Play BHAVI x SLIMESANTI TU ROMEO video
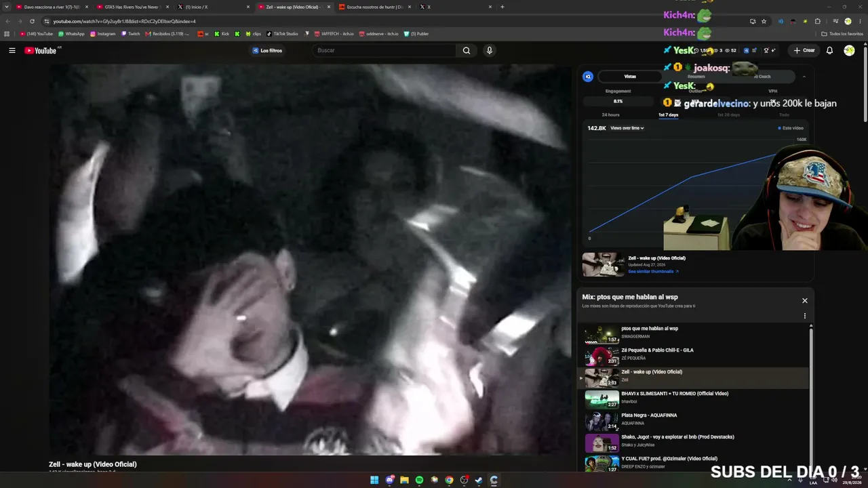The width and height of the screenshot is (868, 488). (x=694, y=399)
